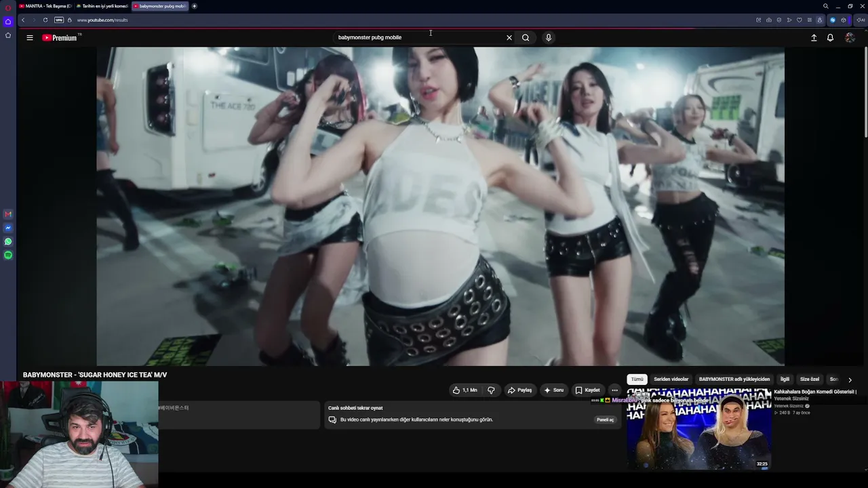
Task: Open the Kahkahalara Boğan comedy video thumbnail
Action: (x=698, y=430)
